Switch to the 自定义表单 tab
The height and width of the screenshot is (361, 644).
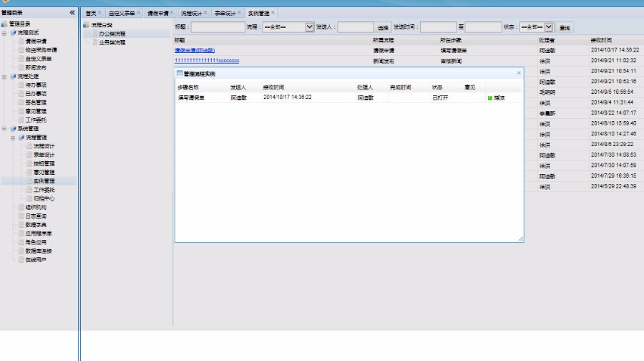tap(122, 14)
